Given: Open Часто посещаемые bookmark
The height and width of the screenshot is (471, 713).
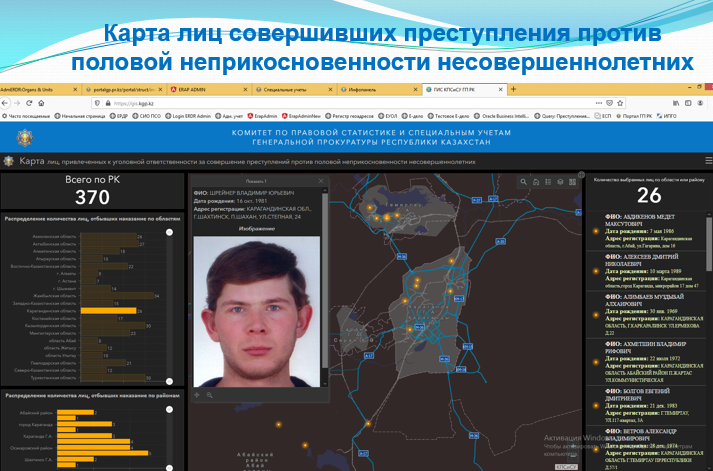Looking at the screenshot, I should click(26, 116).
